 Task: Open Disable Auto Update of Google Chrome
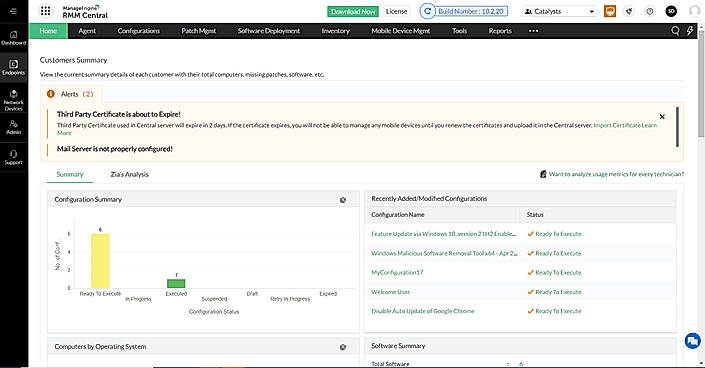[x=423, y=311]
